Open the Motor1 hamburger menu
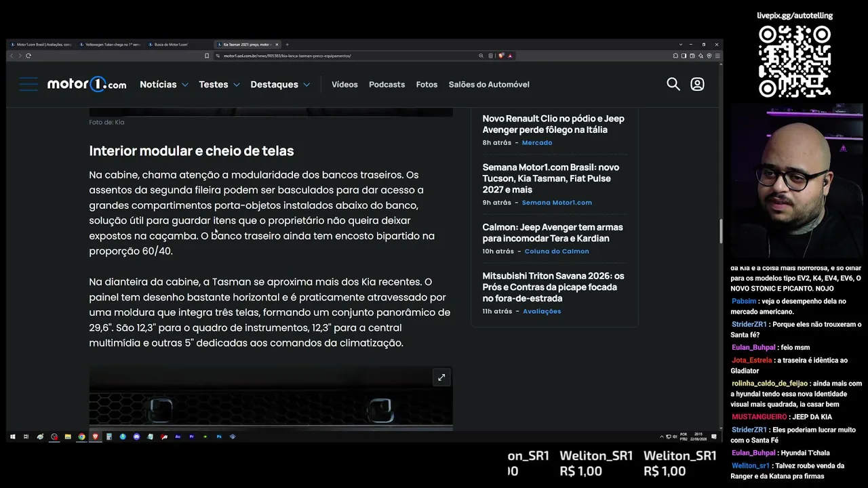The width and height of the screenshot is (868, 488). [x=28, y=84]
